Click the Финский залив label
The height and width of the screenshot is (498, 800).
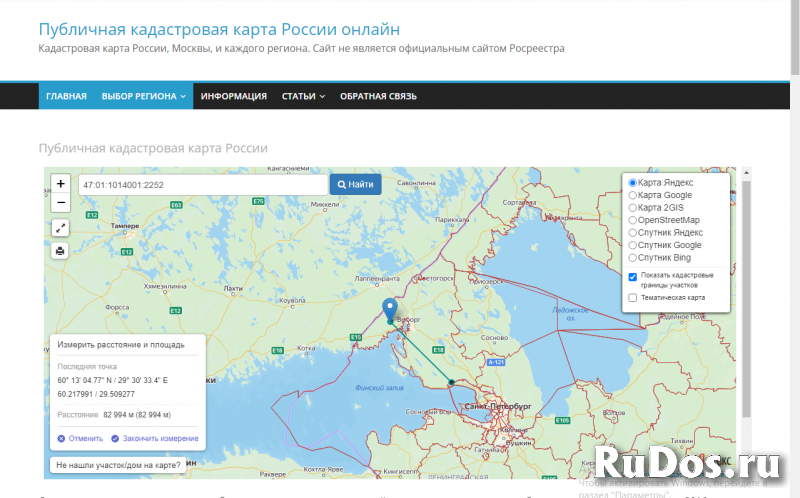pyautogui.click(x=379, y=388)
